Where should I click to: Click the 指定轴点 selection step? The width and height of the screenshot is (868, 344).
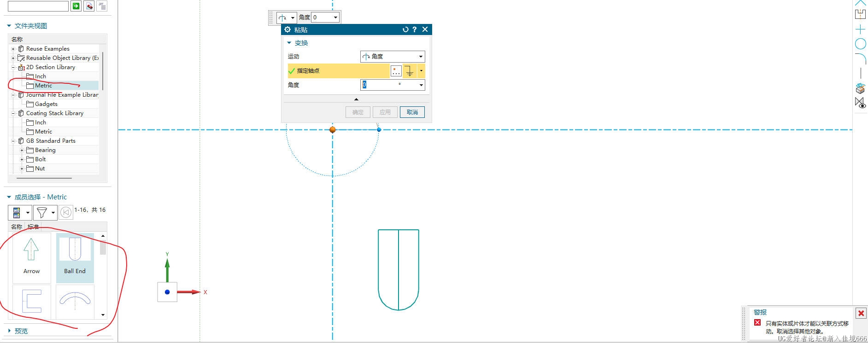[338, 71]
